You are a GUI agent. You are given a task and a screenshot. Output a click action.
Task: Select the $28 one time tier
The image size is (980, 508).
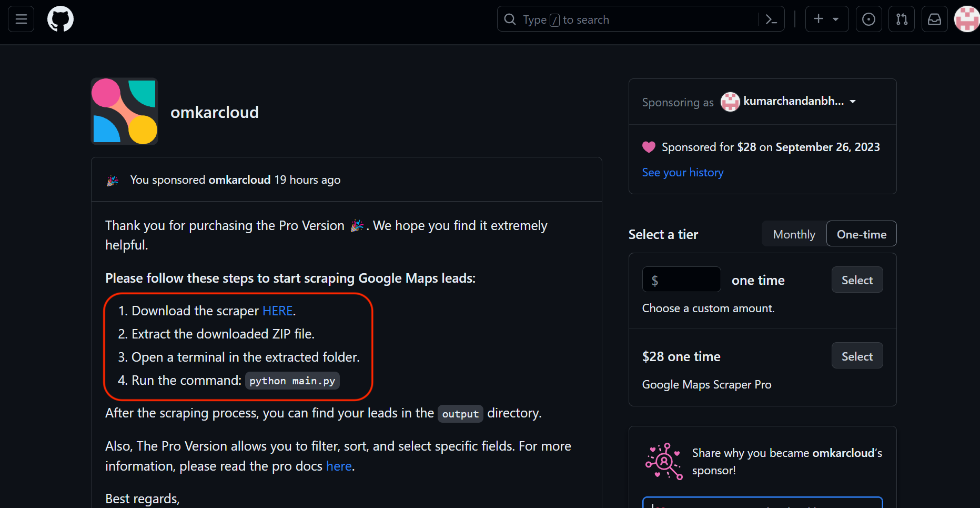coord(857,356)
